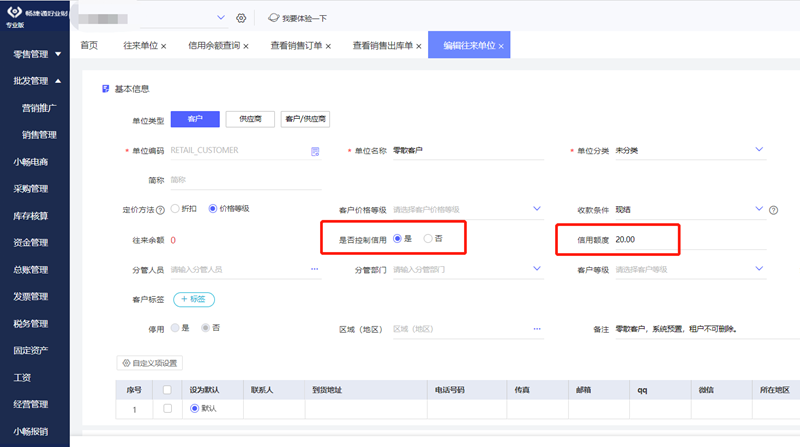Image resolution: width=800 pixels, height=447 pixels.
Task: Select the 默认 radio in row 1
Action: (x=194, y=408)
